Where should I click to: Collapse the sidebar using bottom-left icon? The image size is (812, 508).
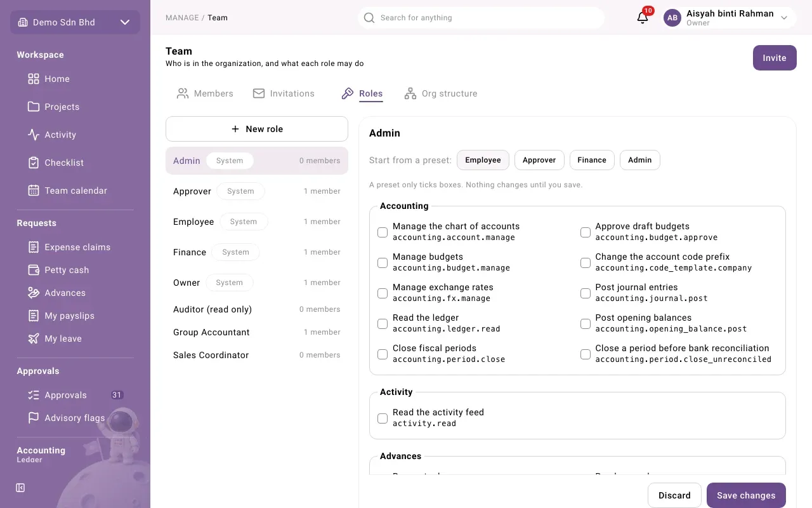pyautogui.click(x=20, y=488)
